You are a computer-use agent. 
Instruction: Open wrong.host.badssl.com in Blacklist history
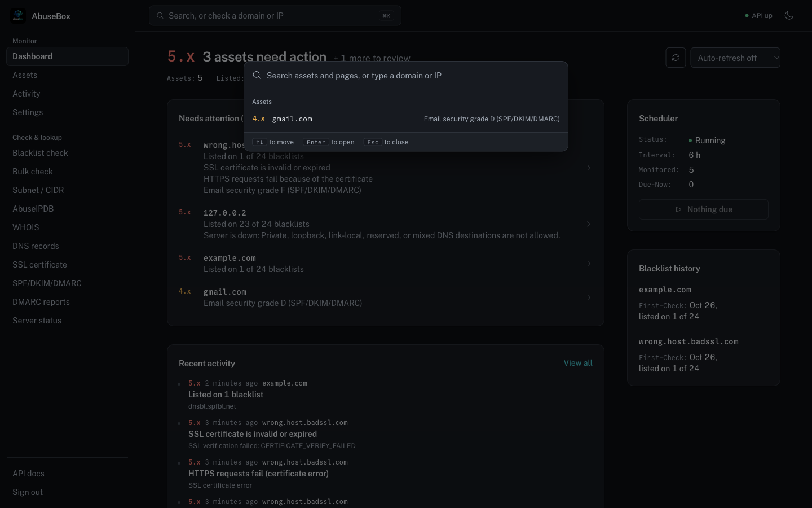coord(689,341)
